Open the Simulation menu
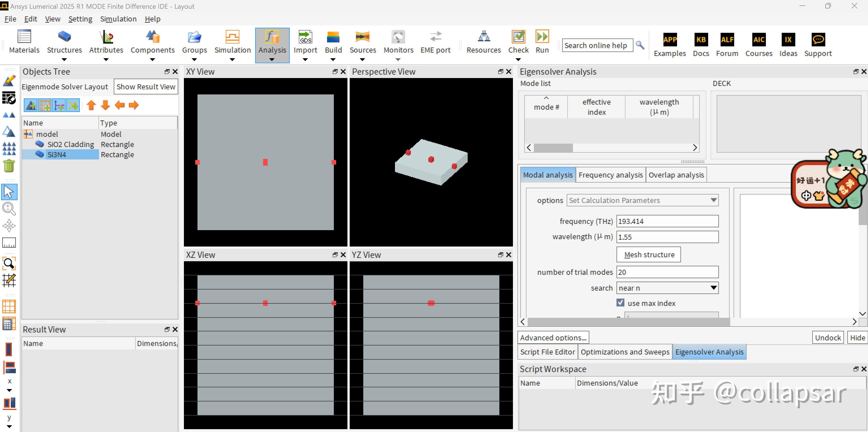 [118, 19]
